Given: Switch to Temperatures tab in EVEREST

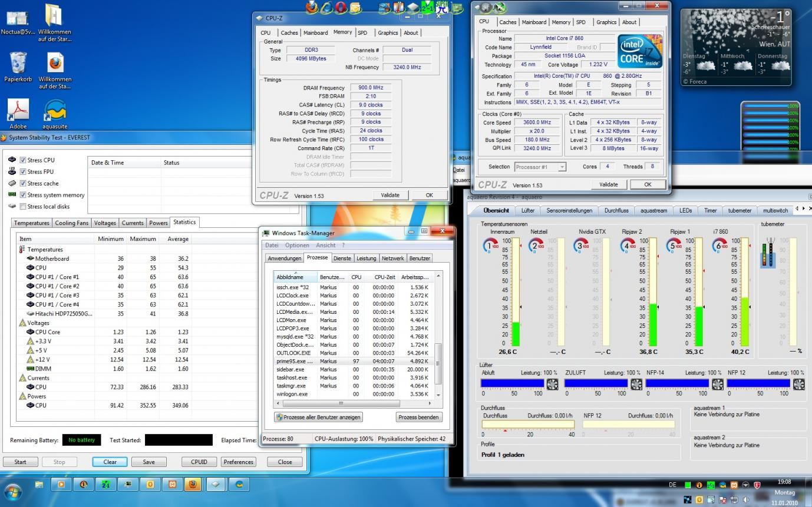Looking at the screenshot, I should [x=32, y=223].
